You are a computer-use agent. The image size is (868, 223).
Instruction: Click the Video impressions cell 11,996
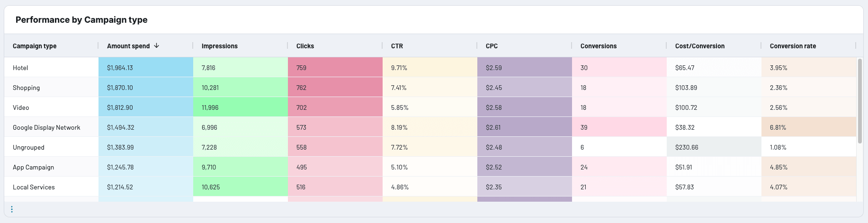coord(210,108)
